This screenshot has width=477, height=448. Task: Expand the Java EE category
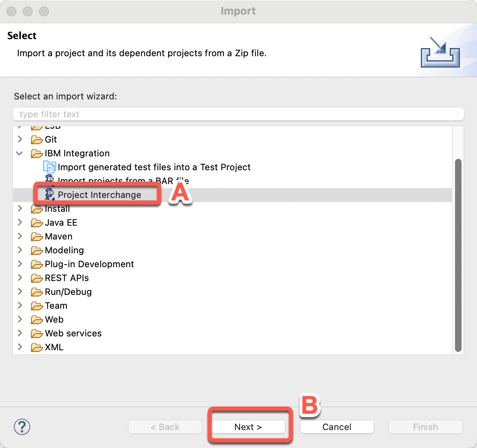[x=20, y=222]
